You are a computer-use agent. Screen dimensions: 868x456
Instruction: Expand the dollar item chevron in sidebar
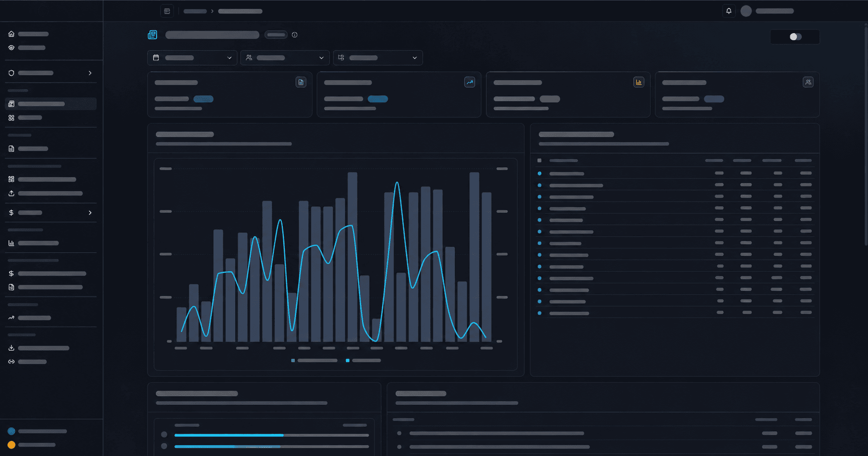(90, 213)
